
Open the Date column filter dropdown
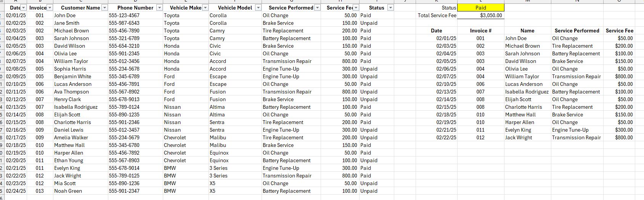[x=24, y=8]
